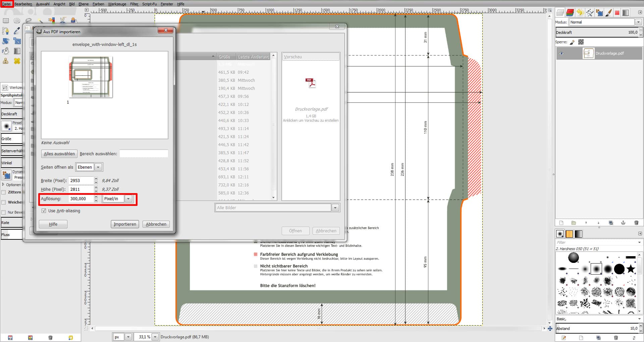Open the layer Modus Normal dropdown
Viewport: 644px width, 342px height.
[638, 22]
